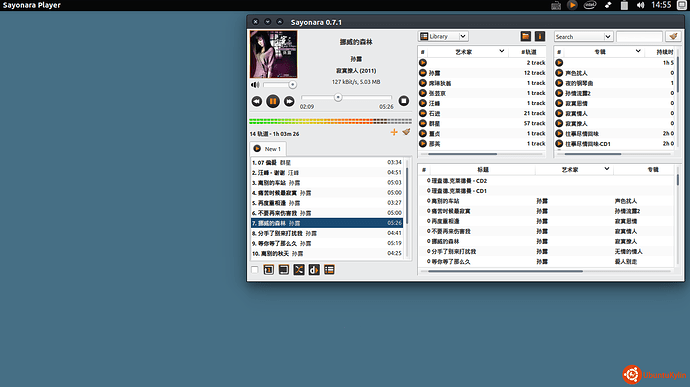This screenshot has width=690, height=387.
Task: Tick the checkbox below the playlist
Action: tap(254, 269)
